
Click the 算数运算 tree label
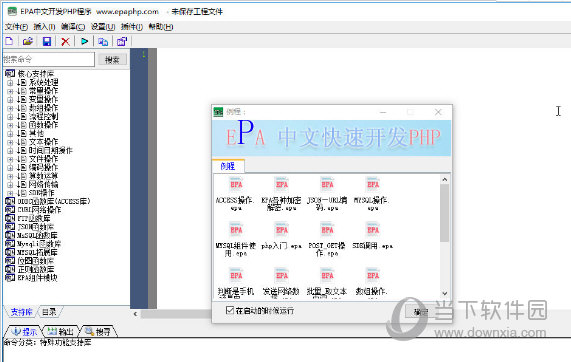43,176
